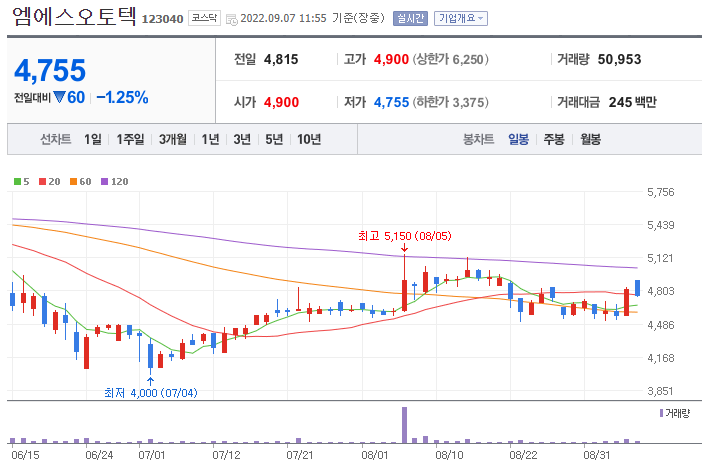
Task: Select the 5년 line chart tab
Action: [274, 139]
